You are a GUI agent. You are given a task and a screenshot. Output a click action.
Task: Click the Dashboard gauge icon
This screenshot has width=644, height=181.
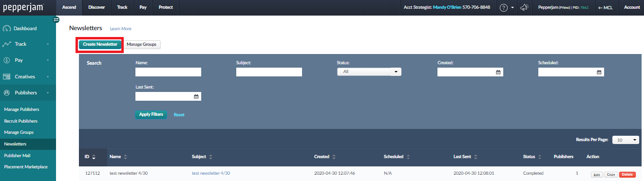(7, 28)
